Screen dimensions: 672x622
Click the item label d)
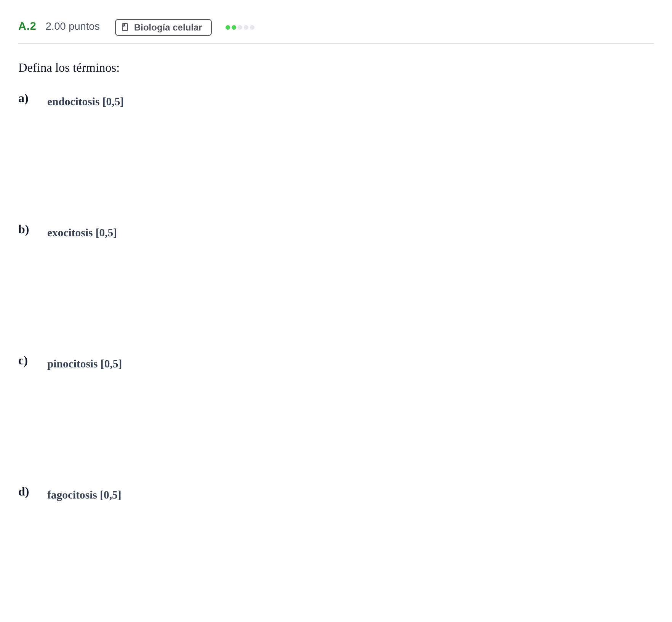pos(24,492)
